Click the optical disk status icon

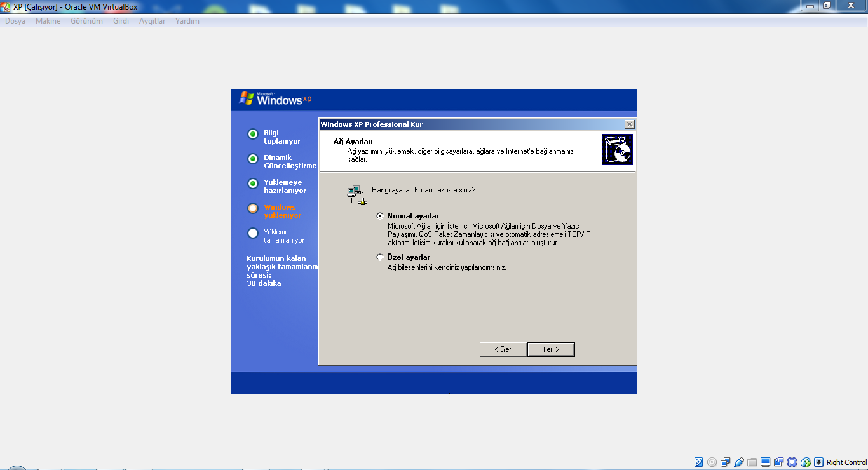(x=712, y=462)
